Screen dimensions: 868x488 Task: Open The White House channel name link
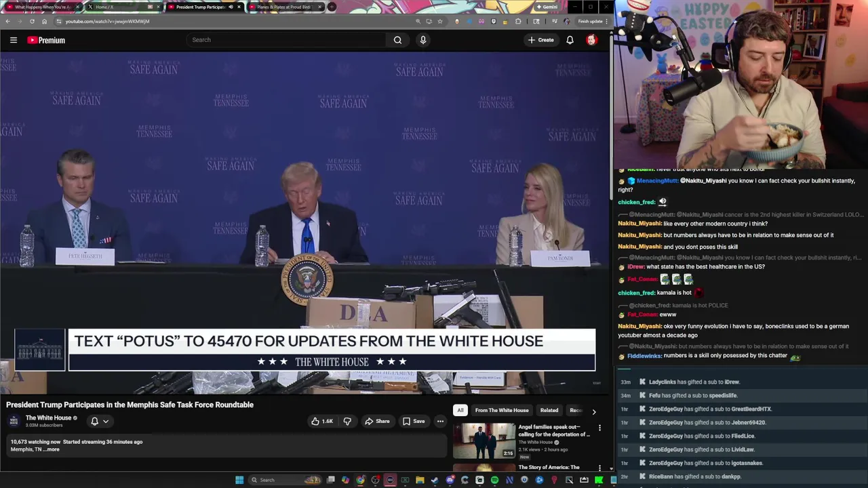[48, 418]
